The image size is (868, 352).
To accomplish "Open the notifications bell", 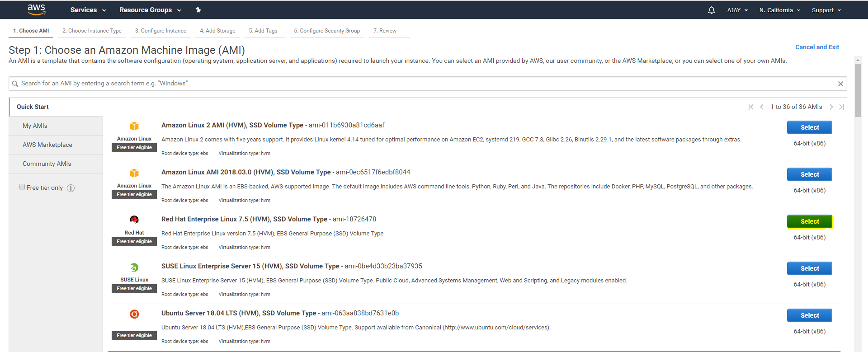I will [712, 10].
